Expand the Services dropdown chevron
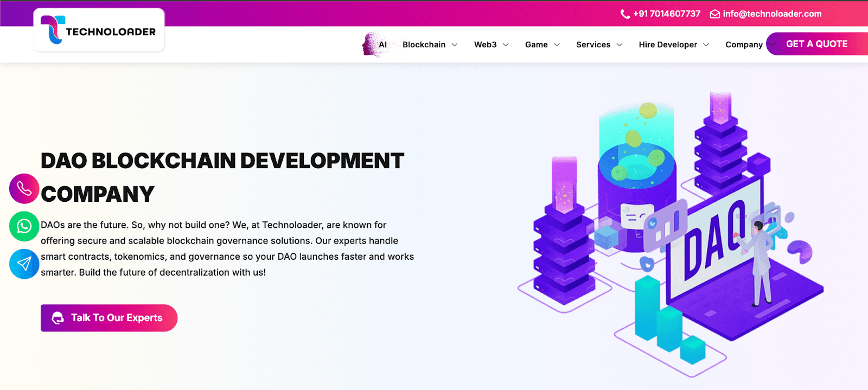The image size is (868, 390). coord(620,44)
